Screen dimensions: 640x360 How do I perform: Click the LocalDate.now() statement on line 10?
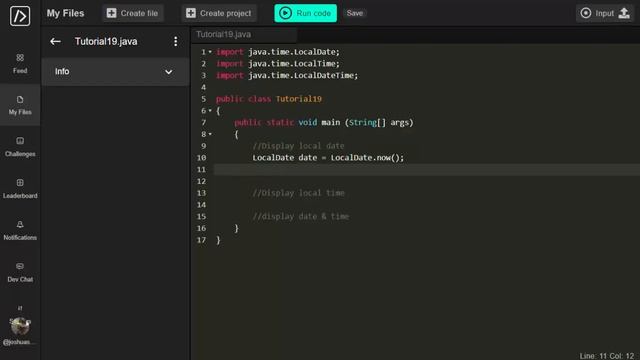pos(328,158)
